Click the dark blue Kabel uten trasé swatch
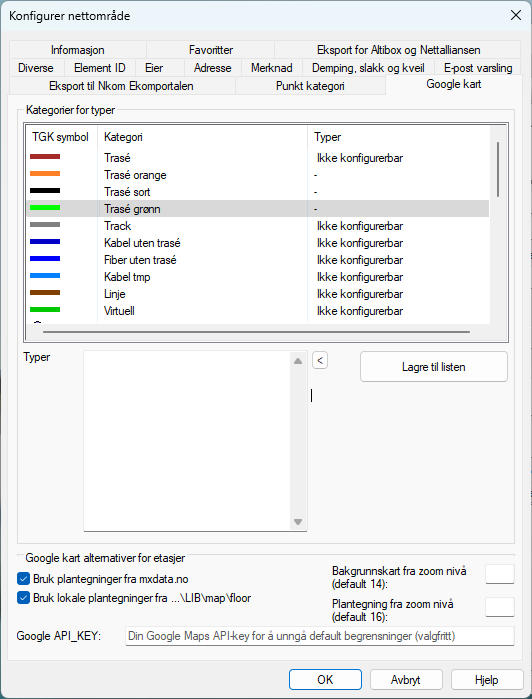 45,241
